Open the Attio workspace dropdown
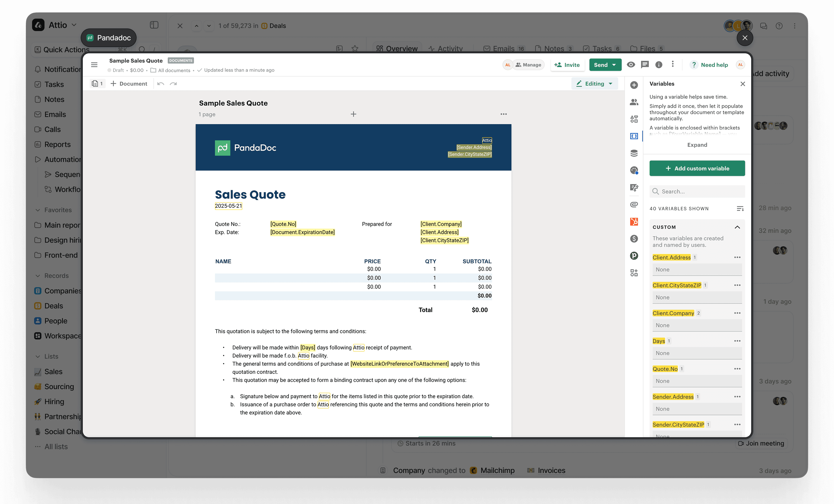Screen dimensions: 834x504 pyautogui.click(x=74, y=25)
